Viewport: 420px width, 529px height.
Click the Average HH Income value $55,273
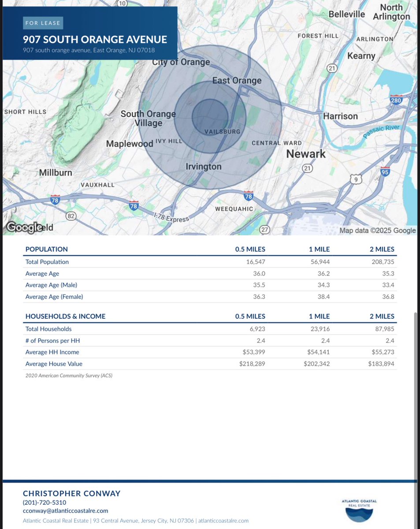383,352
